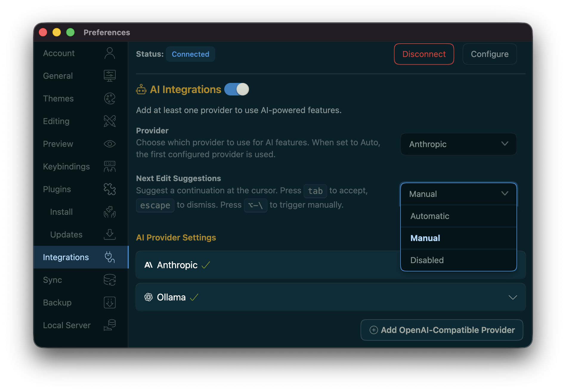Toggle the AI Integrations switch
566x392 pixels.
236,89
